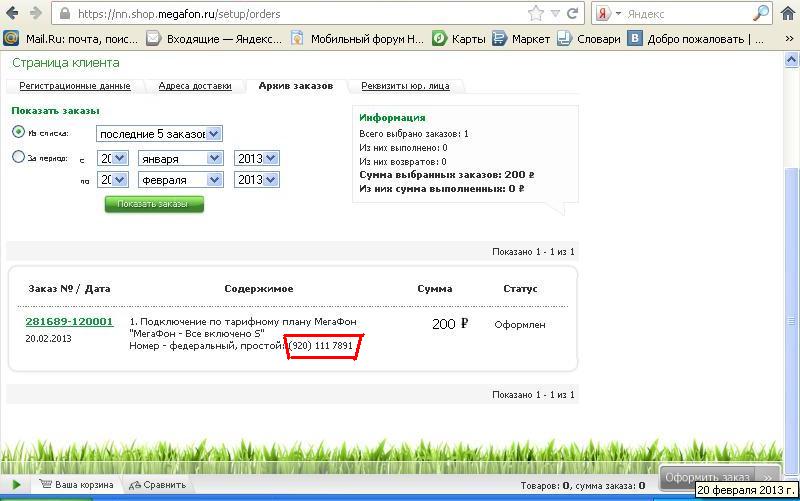Viewport: 800px width, 501px height.
Task: Click green play arrow in bottom-left corner
Action: pos(16,485)
